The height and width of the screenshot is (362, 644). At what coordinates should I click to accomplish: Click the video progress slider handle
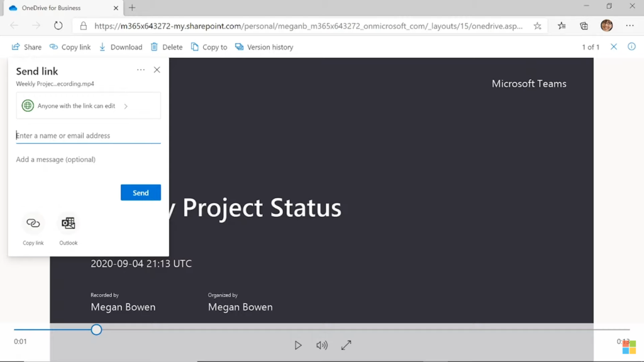point(96,329)
